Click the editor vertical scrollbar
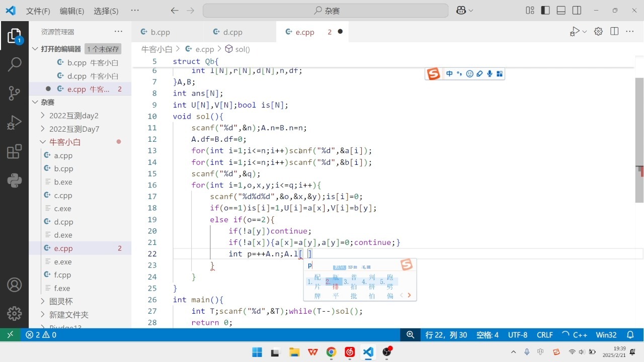Viewport: 644px width, 362px height. coord(639,141)
